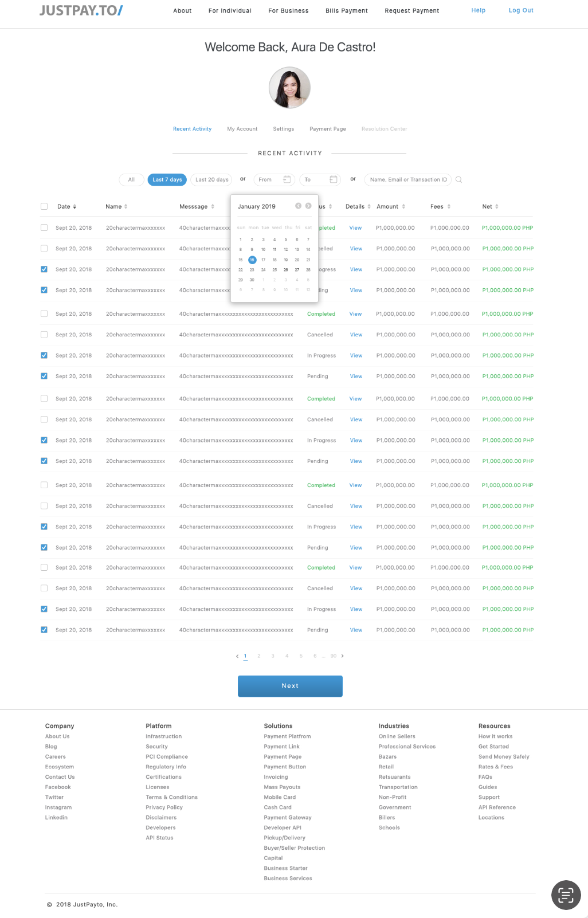Go to next month in calendar
Screen dimensions: 588x918
click(x=308, y=206)
